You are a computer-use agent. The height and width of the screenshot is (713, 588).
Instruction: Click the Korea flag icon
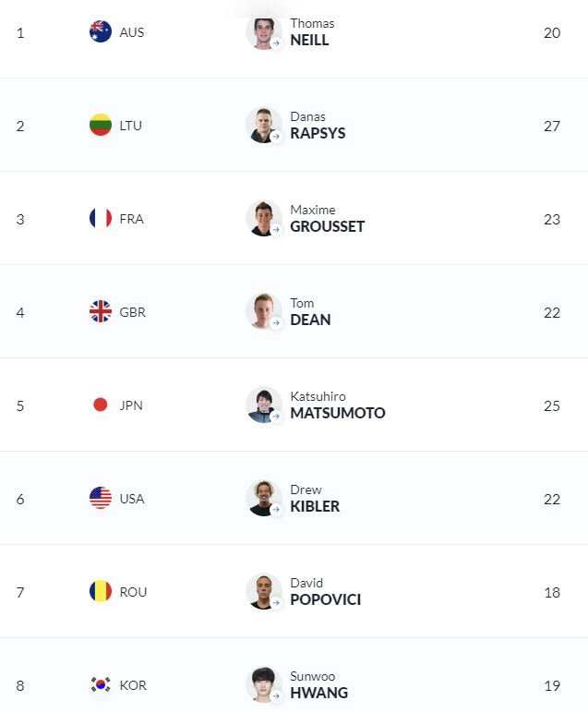coord(101,684)
